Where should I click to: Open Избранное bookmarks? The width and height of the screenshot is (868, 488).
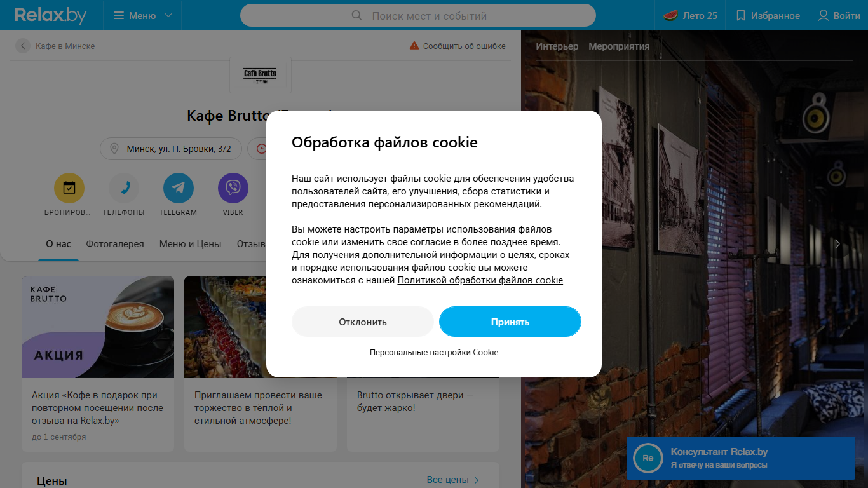coord(768,15)
